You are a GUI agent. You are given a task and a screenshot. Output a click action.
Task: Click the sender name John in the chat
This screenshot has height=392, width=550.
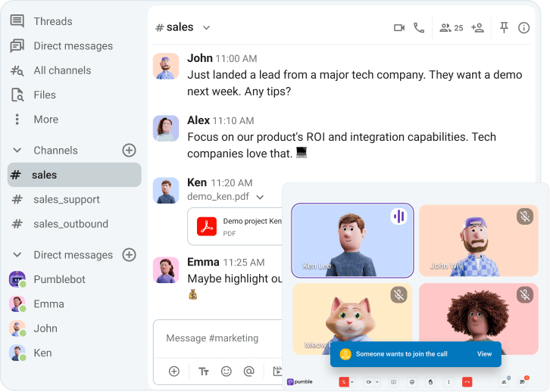tap(200, 58)
